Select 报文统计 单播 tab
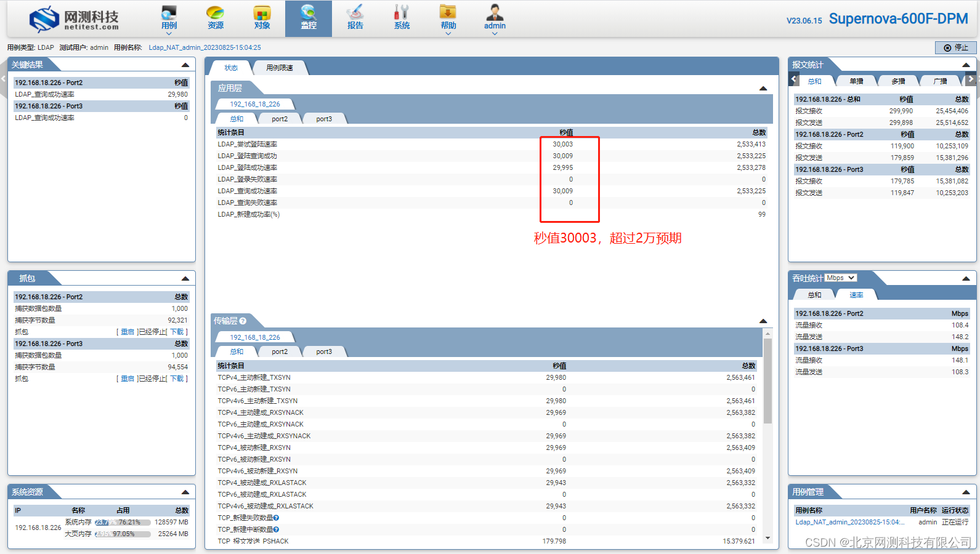The width and height of the screenshot is (980, 554). (x=856, y=81)
